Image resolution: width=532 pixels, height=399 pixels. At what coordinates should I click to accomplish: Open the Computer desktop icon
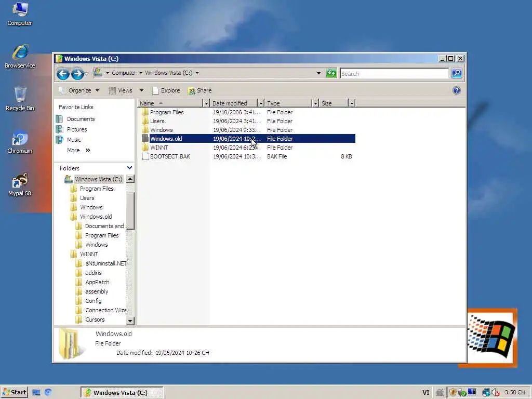(20, 14)
